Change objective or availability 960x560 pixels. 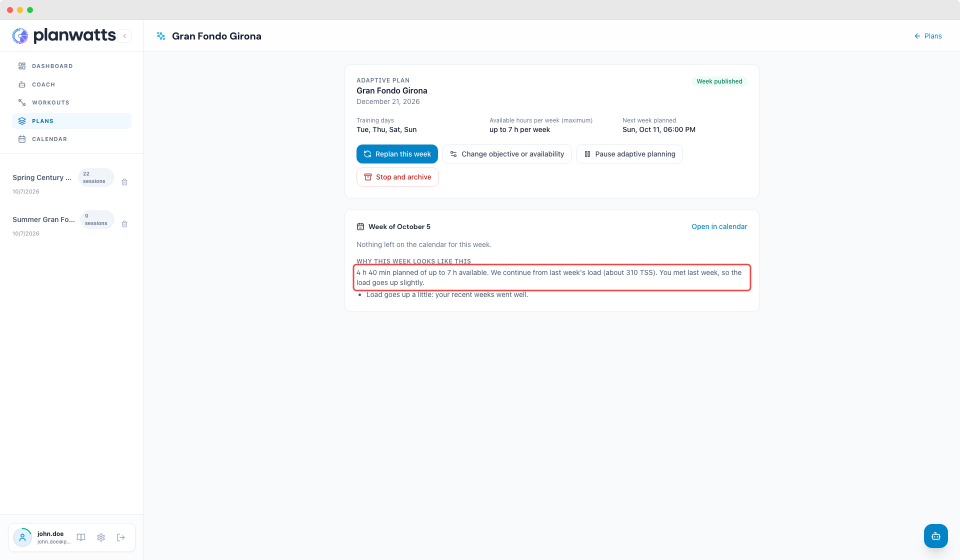506,154
